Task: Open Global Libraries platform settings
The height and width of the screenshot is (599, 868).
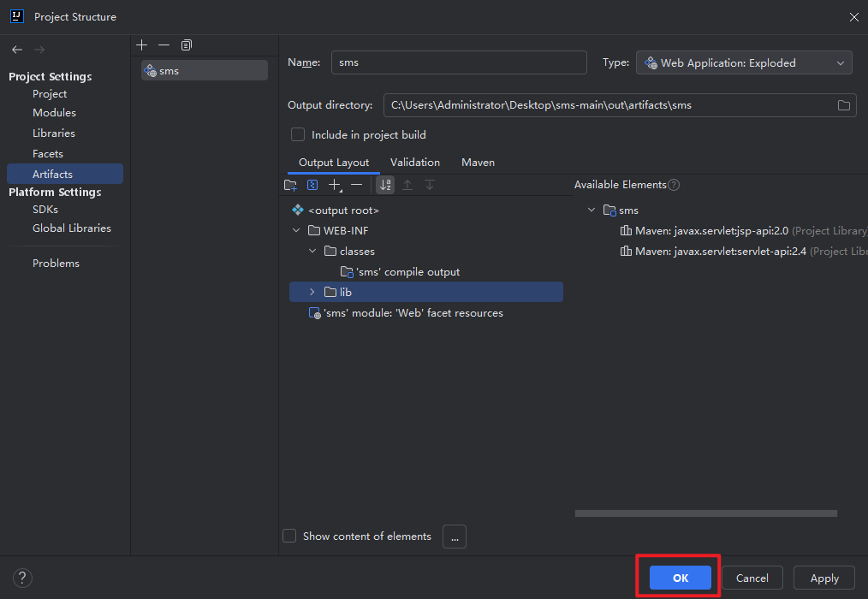Action: (x=72, y=228)
